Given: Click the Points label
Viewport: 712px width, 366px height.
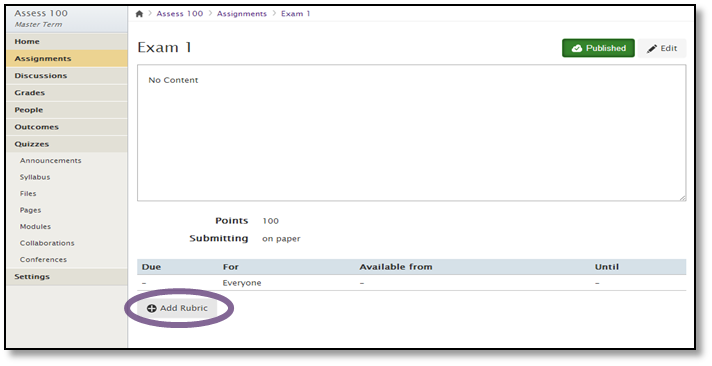Looking at the screenshot, I should [232, 221].
